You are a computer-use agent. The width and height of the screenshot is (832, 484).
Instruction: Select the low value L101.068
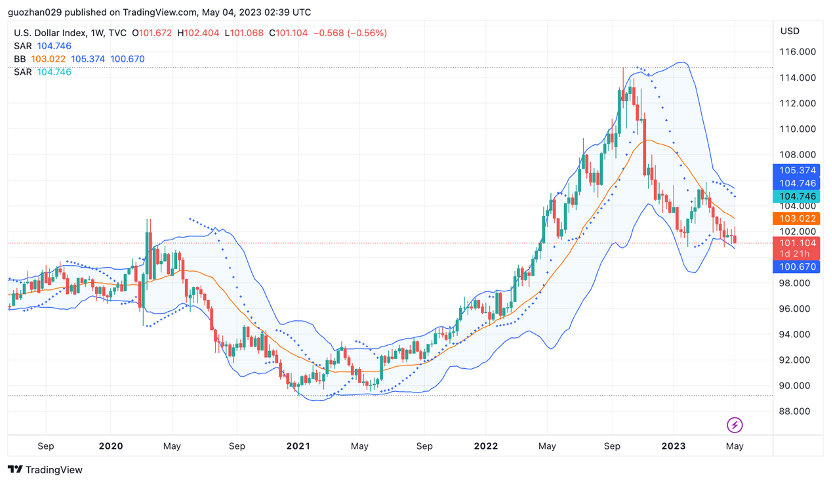pyautogui.click(x=244, y=33)
